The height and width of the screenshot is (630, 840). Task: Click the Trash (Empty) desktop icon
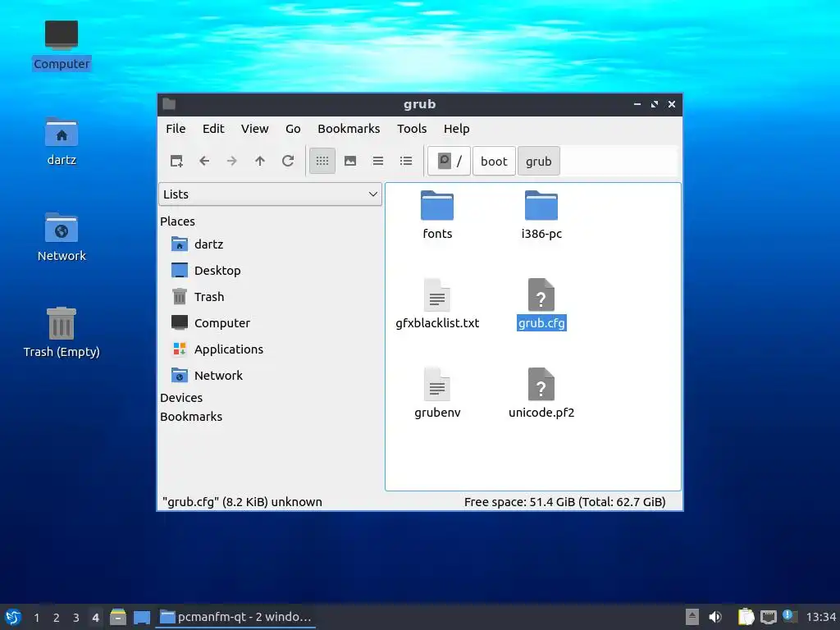(61, 332)
